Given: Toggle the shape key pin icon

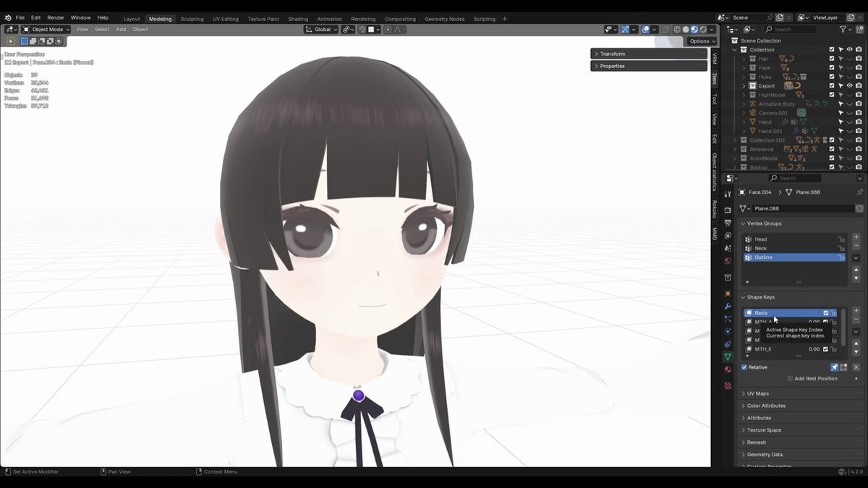Looking at the screenshot, I should point(834,367).
